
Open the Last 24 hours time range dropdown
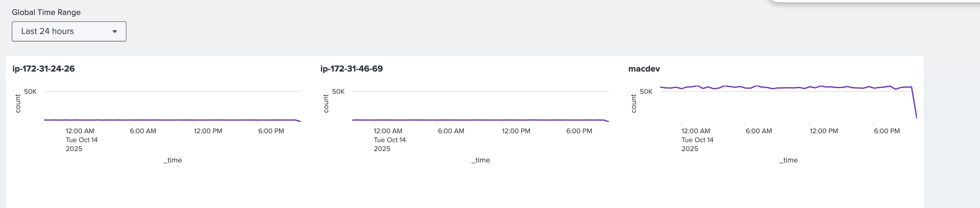pyautogui.click(x=69, y=31)
